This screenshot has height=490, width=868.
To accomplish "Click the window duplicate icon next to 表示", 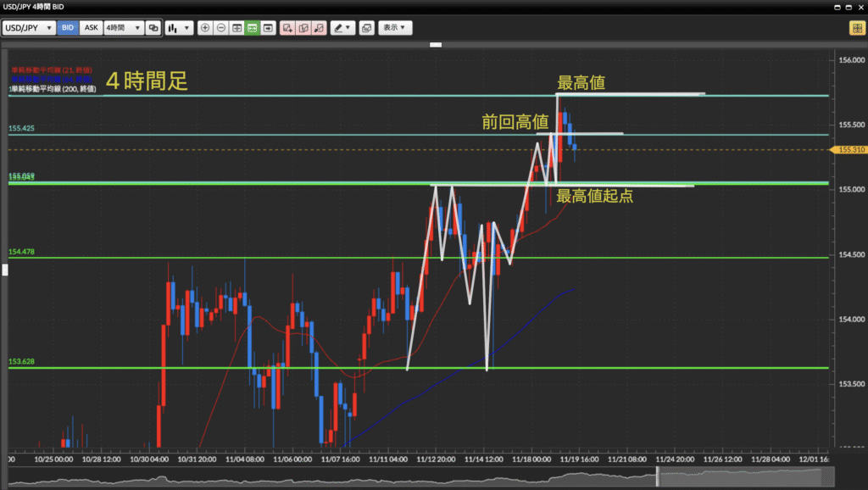I will [x=366, y=28].
